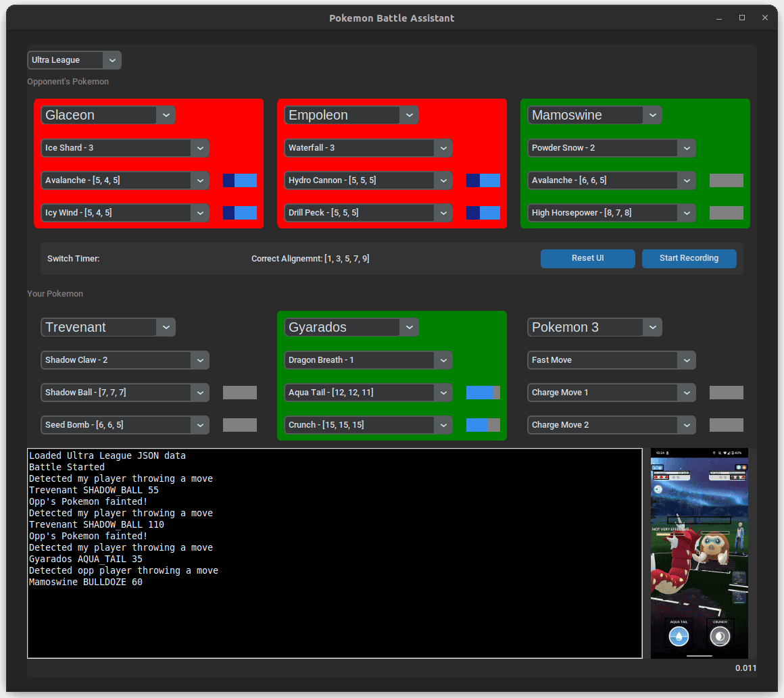Image resolution: width=784 pixels, height=698 pixels.
Task: Click the 'Loaded Ultra League JSON data' line
Action: pyautogui.click(x=107, y=455)
